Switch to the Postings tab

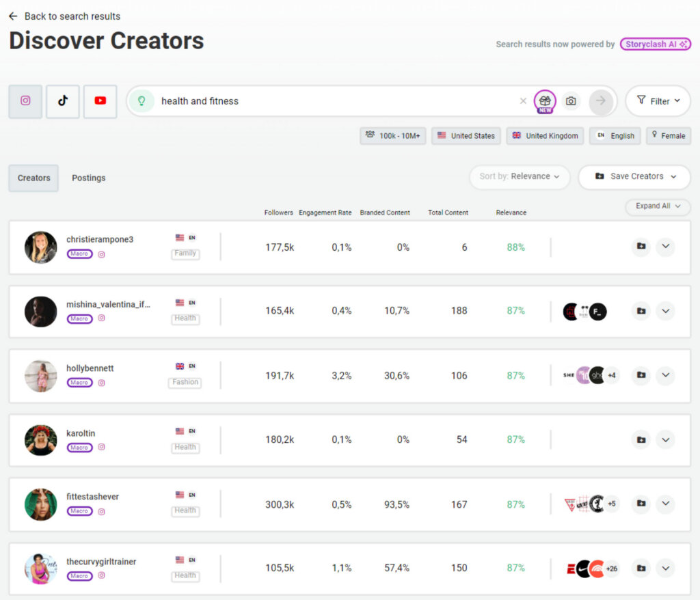point(88,178)
